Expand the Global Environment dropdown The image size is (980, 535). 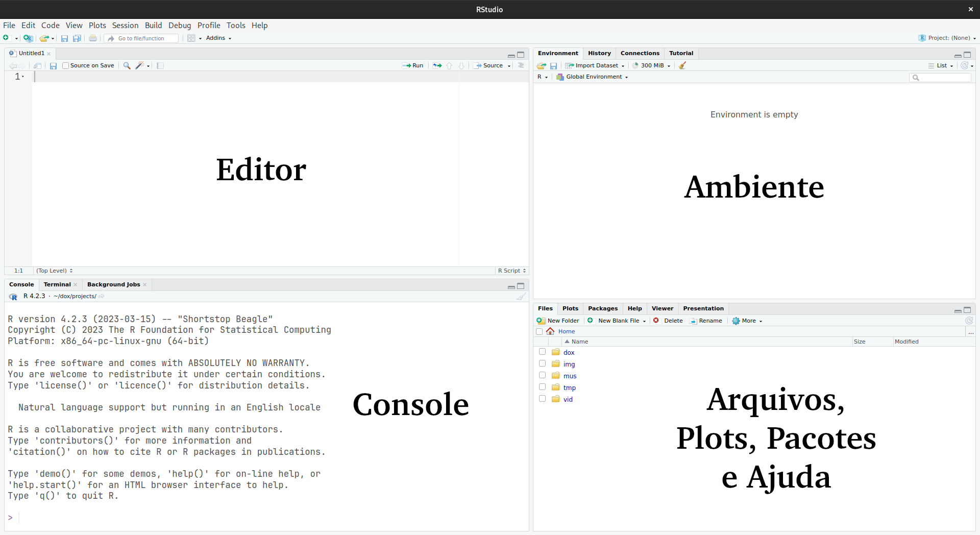(596, 77)
